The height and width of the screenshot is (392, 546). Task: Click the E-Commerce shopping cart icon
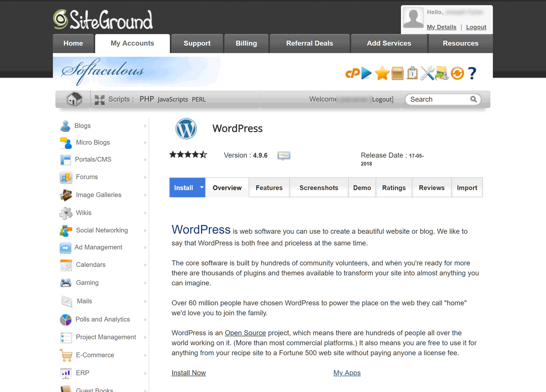click(66, 355)
